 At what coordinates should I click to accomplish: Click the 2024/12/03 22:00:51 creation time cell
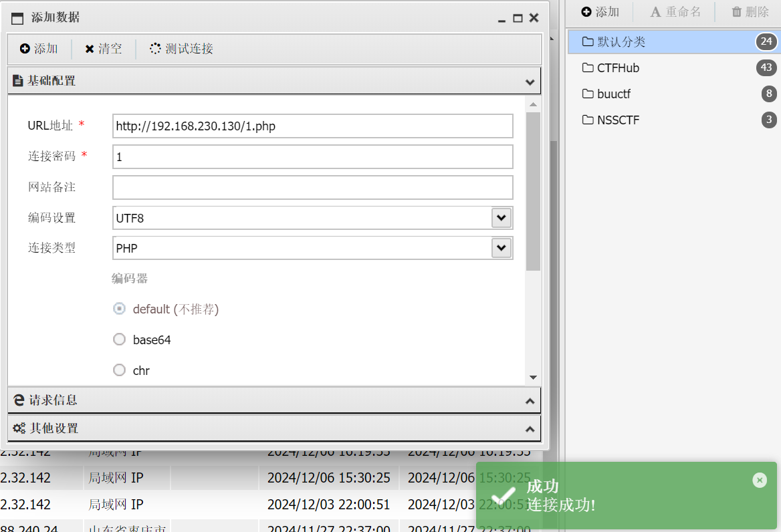[329, 505]
